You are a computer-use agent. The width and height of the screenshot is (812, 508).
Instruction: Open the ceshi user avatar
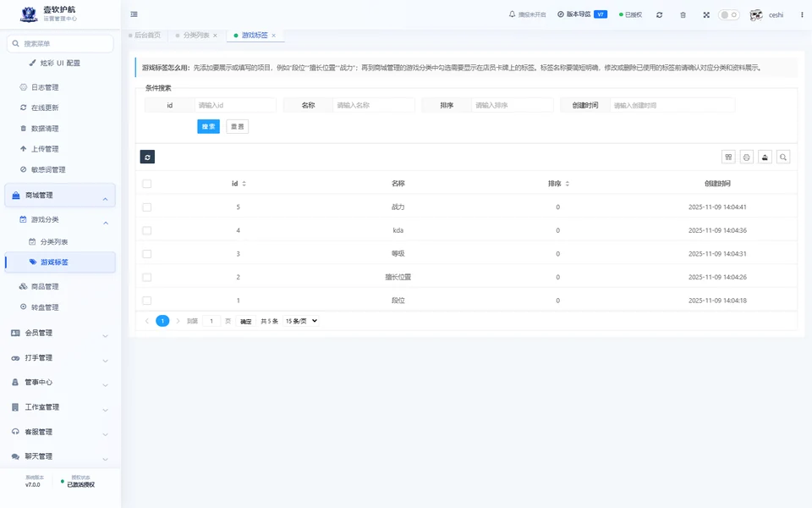point(756,15)
